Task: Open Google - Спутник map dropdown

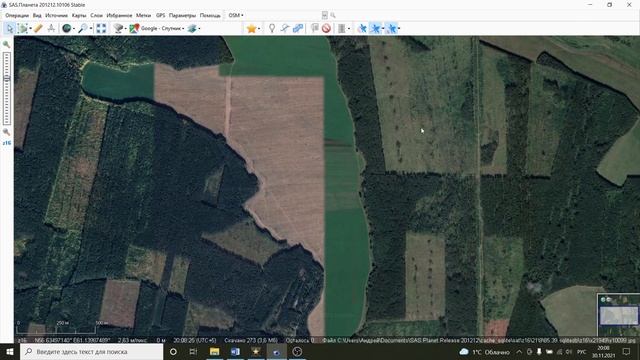Action: point(162,28)
